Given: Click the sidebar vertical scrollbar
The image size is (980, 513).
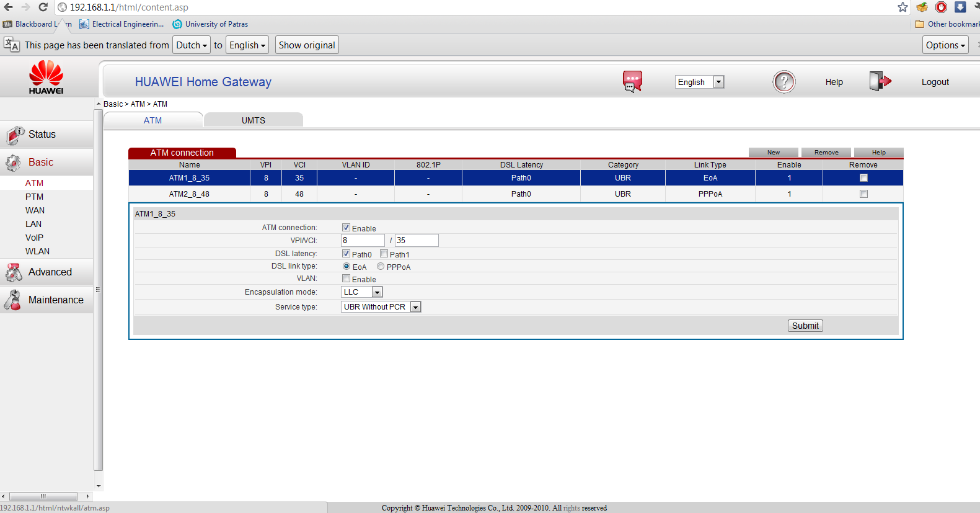Looking at the screenshot, I should click(99, 290).
